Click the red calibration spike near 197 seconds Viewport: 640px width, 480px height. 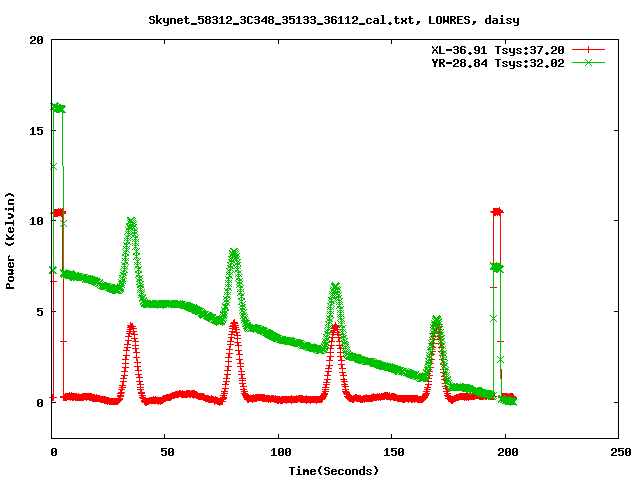[x=497, y=211]
